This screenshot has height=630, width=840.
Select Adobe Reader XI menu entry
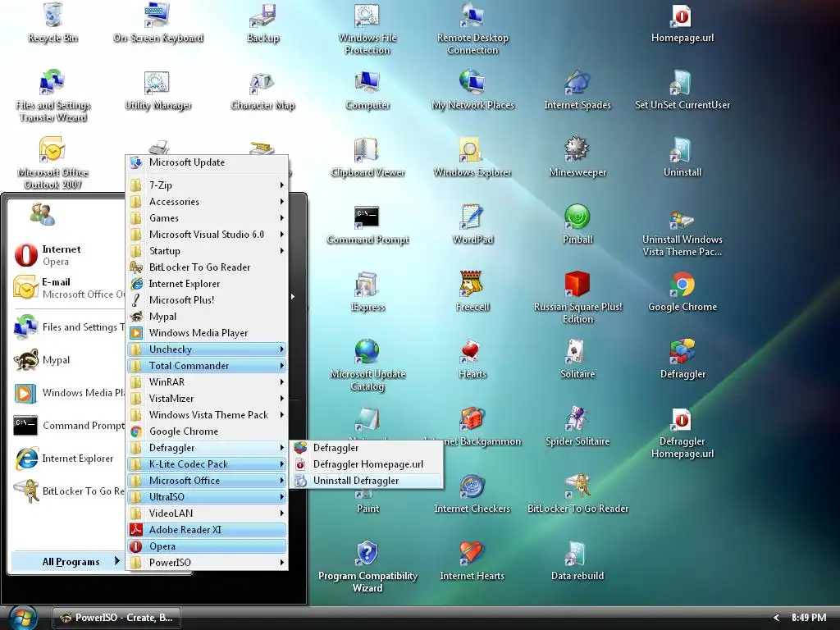208,530
